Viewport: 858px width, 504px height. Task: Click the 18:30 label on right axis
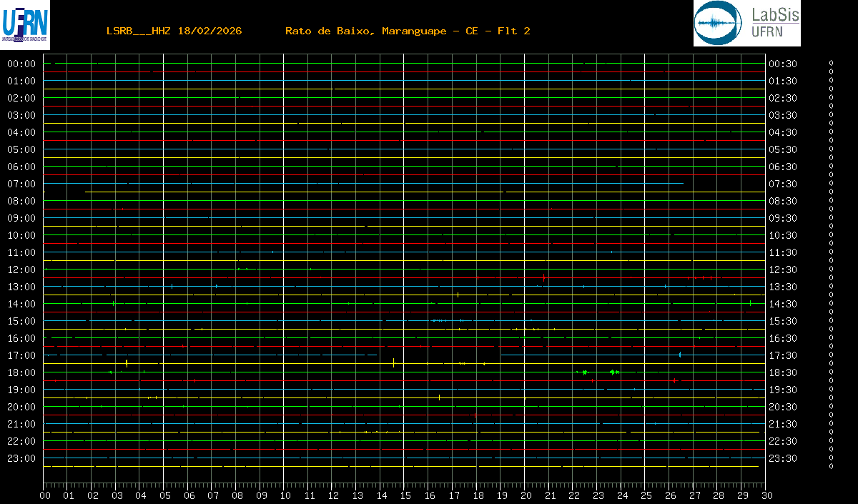tap(782, 372)
